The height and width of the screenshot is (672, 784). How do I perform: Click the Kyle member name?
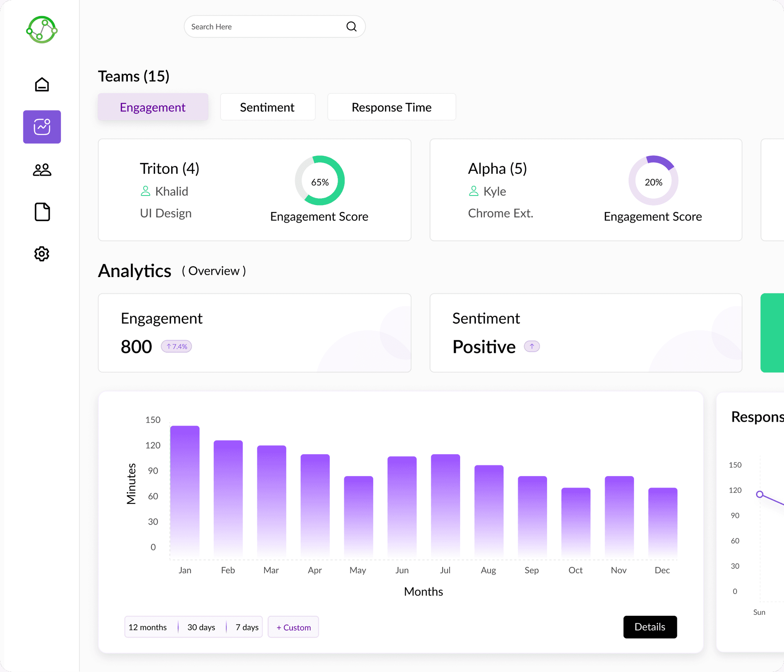[x=495, y=191]
